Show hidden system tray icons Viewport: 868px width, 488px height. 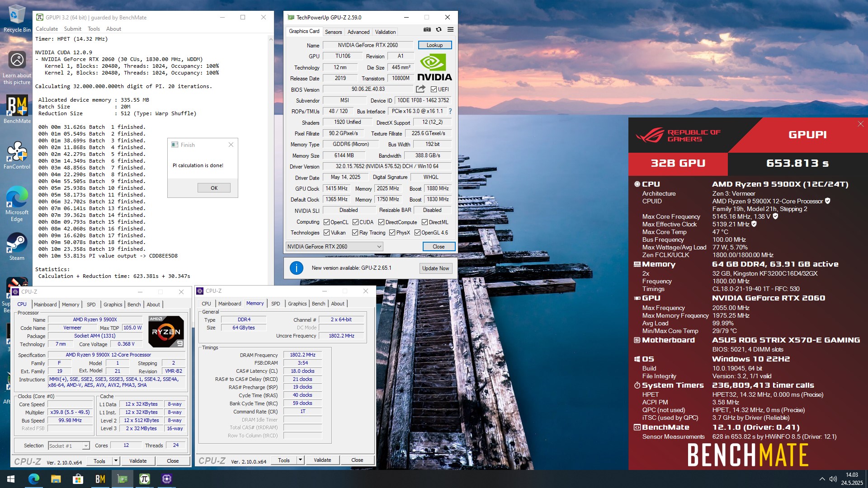821,479
